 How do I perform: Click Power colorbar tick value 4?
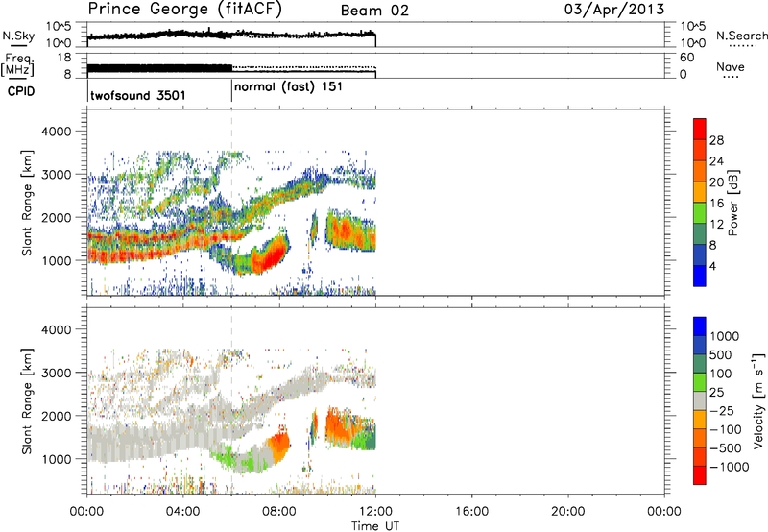[x=712, y=266]
